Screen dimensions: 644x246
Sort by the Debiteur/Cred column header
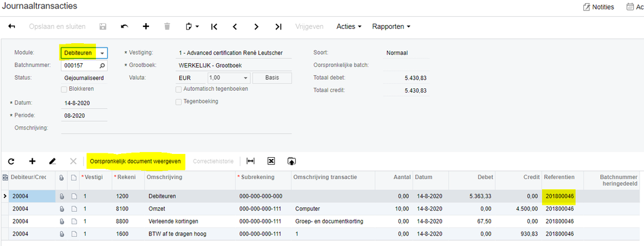[32, 180]
